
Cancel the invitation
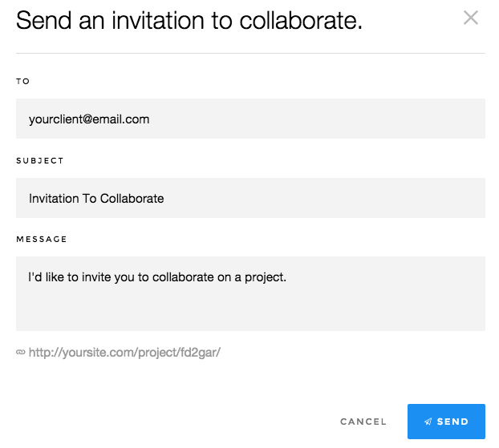pos(363,422)
